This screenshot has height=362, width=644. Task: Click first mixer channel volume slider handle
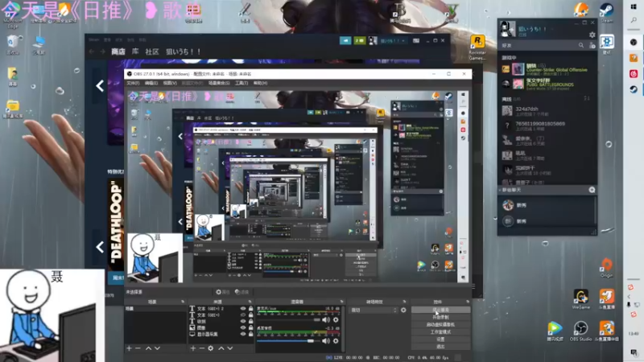[316, 319]
